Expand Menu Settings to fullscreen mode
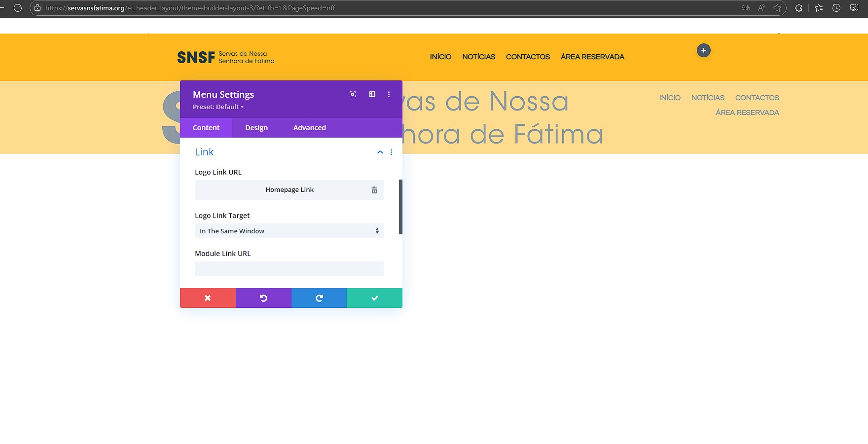Image resolution: width=868 pixels, height=444 pixels. point(353,94)
